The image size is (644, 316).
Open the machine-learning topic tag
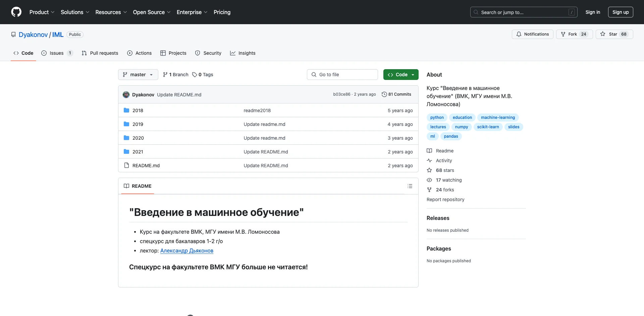tap(498, 118)
